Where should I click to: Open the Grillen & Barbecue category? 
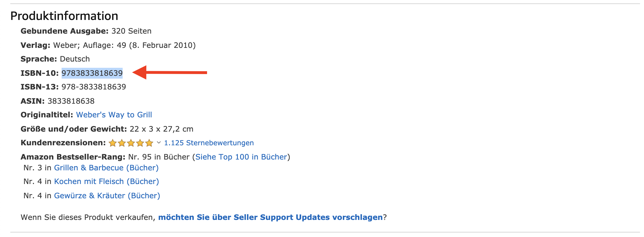[106, 168]
